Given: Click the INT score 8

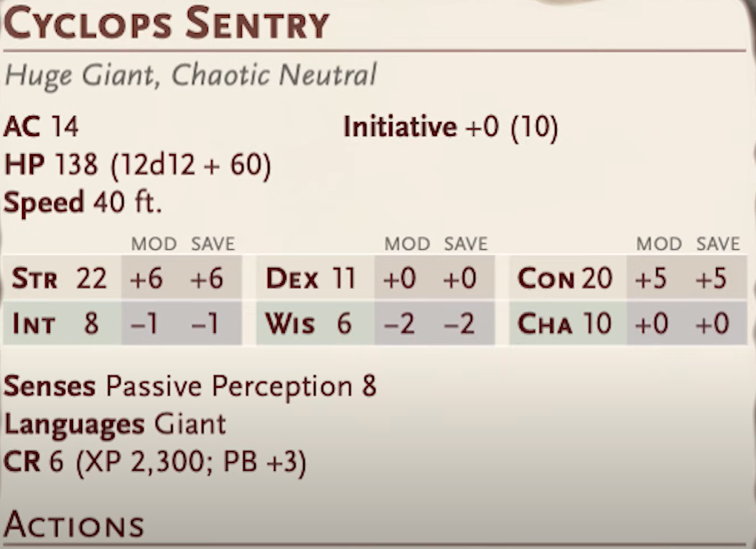Looking at the screenshot, I should point(91,323).
